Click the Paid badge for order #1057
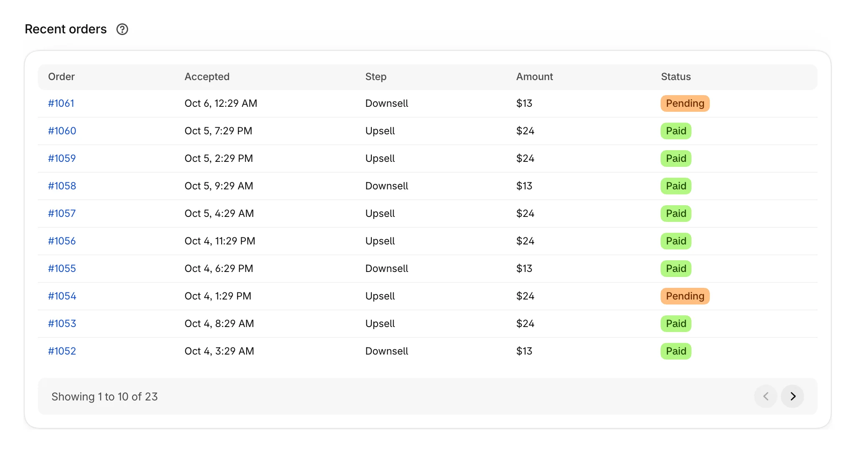This screenshot has height=453, width=868. [x=676, y=214]
